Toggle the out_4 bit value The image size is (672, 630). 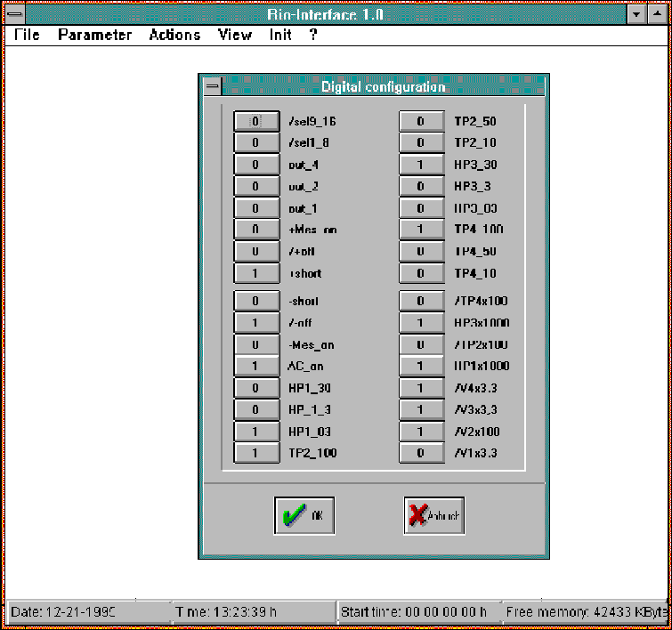[x=255, y=165]
